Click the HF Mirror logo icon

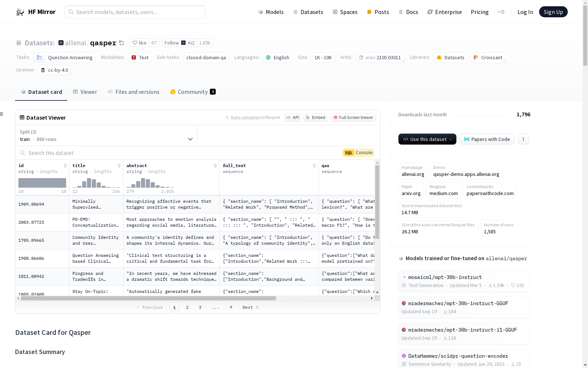(x=20, y=12)
